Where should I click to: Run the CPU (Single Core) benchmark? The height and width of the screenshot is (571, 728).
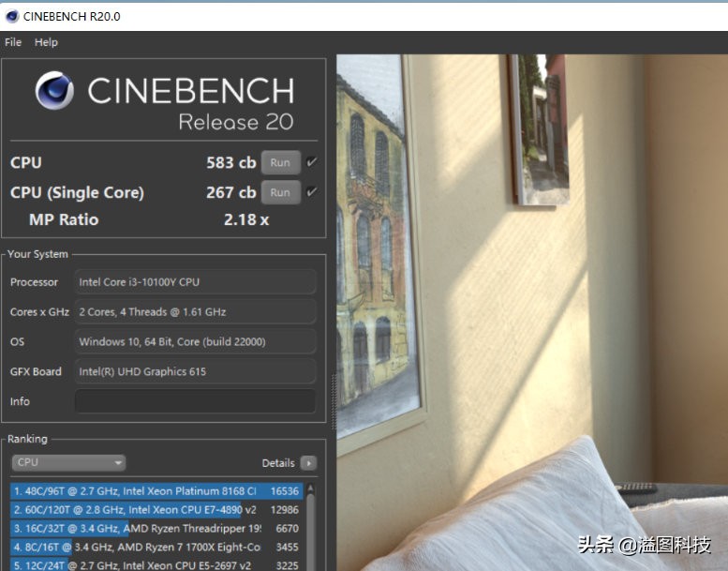280,192
